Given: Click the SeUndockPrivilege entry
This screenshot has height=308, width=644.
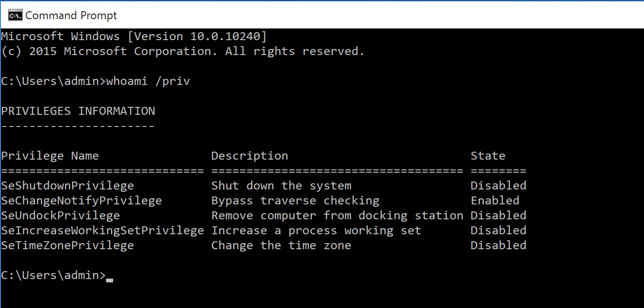Looking at the screenshot, I should click(60, 216).
